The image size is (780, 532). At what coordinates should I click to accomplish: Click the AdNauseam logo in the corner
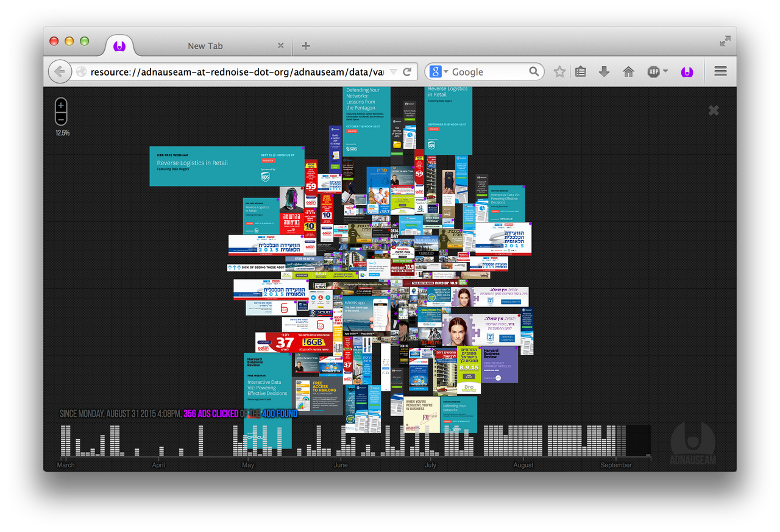click(x=693, y=444)
